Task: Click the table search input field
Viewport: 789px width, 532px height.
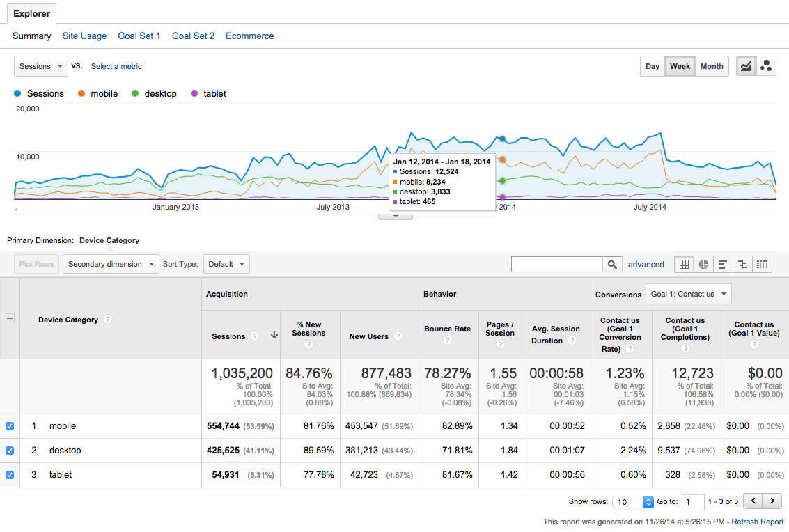Action: [556, 264]
